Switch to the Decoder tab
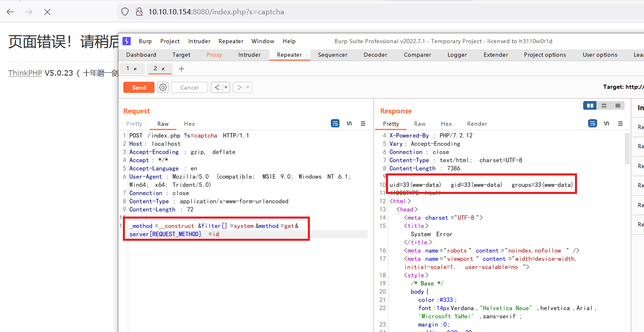 pos(376,55)
